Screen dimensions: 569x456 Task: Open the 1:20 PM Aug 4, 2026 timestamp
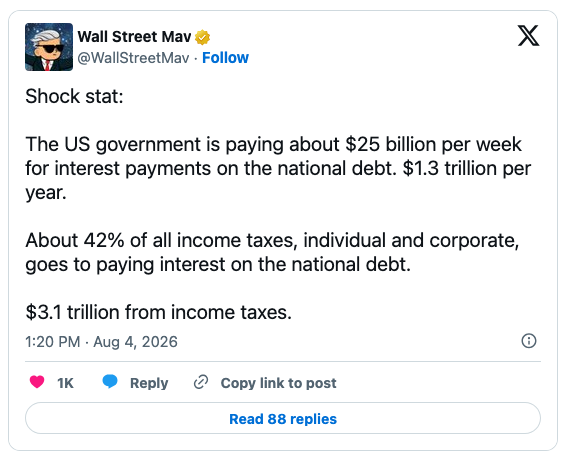pyautogui.click(x=101, y=342)
